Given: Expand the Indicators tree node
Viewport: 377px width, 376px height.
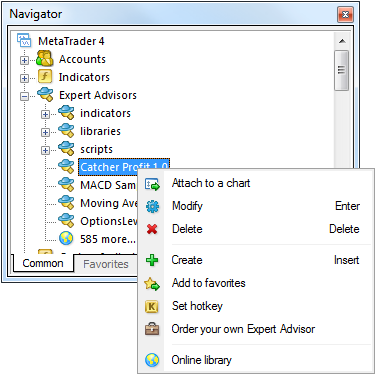Looking at the screenshot, I should coord(24,78).
